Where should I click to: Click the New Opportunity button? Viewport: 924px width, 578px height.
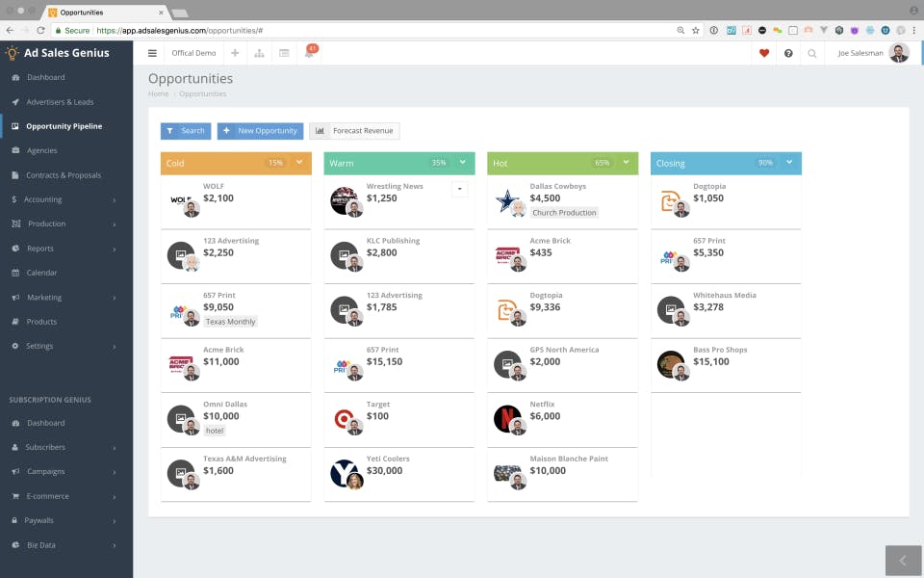[261, 131]
